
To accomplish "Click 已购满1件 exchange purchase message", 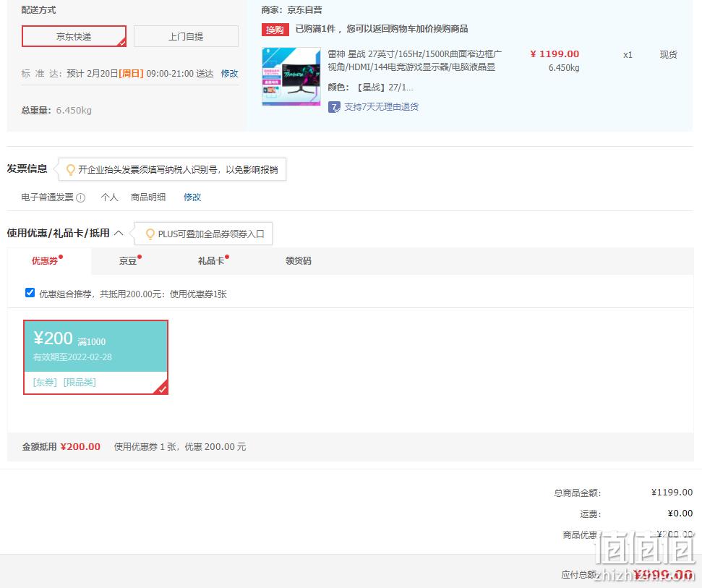I will point(382,29).
